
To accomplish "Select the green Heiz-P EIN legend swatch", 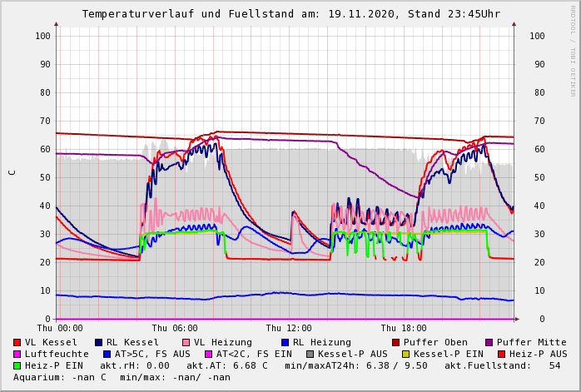I will click(x=17, y=365).
